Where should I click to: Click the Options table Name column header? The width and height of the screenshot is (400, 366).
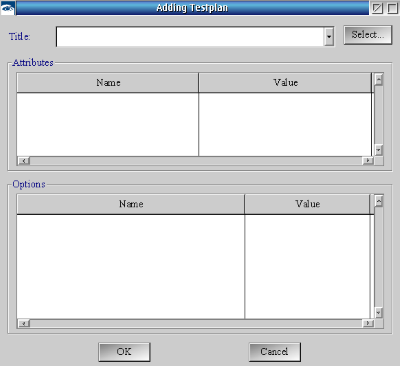click(131, 204)
